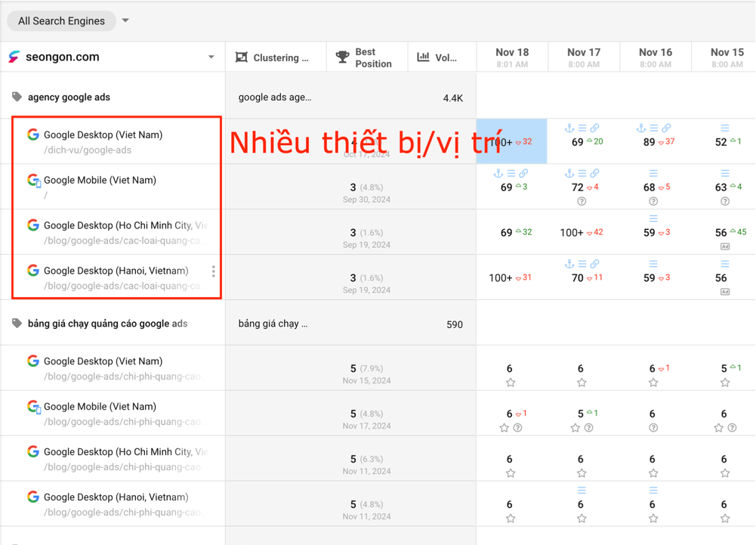Select Google Desktop (Hanoi, Vietnam) under bảng giá group
The width and height of the screenshot is (756, 545).
click(116, 497)
